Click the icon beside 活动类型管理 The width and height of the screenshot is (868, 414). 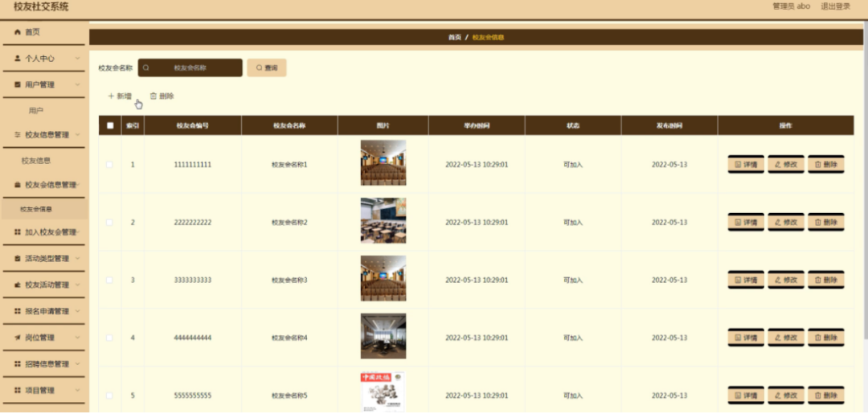click(x=17, y=259)
